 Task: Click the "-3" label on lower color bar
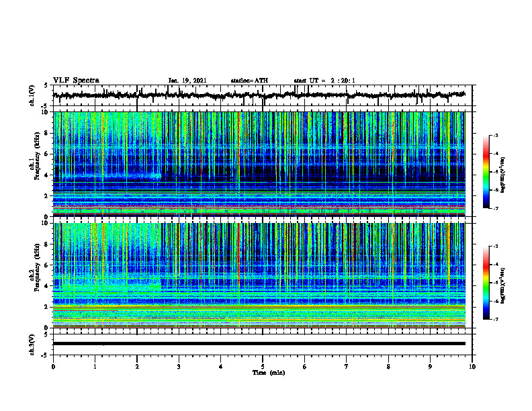tap(496, 246)
